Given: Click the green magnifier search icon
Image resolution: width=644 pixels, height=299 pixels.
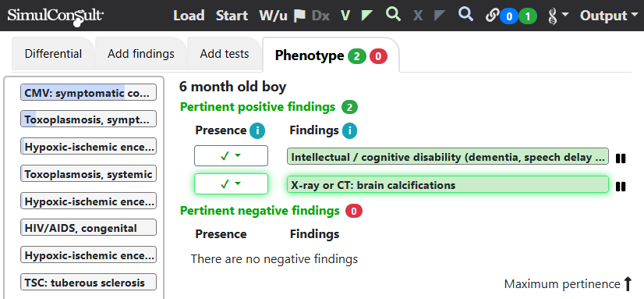Looking at the screenshot, I should coord(393,14).
